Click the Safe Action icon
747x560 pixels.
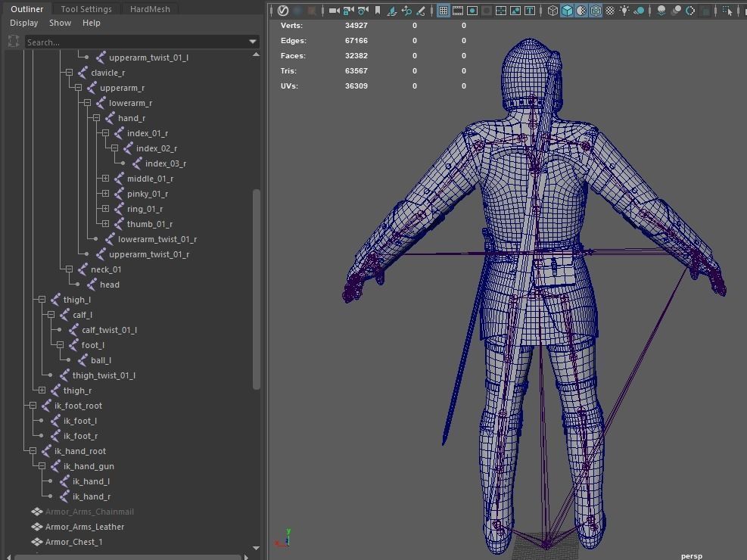tap(515, 11)
